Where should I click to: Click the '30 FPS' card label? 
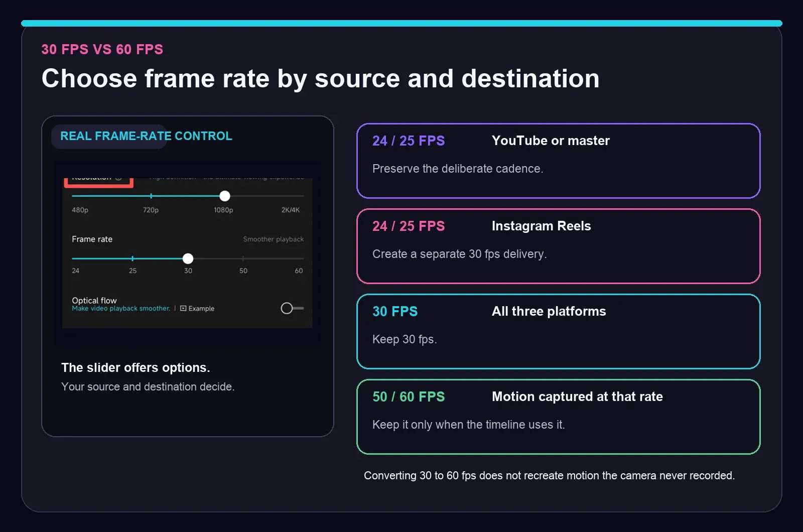pos(395,311)
